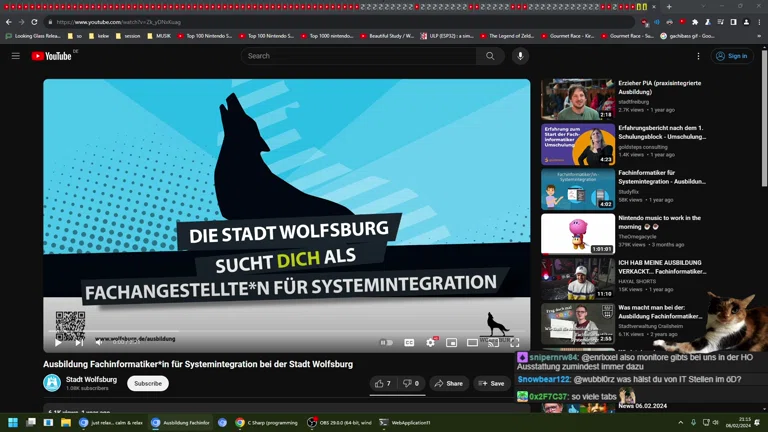
Task: Open ULP (ESP32) bookmark
Action: pos(447,36)
